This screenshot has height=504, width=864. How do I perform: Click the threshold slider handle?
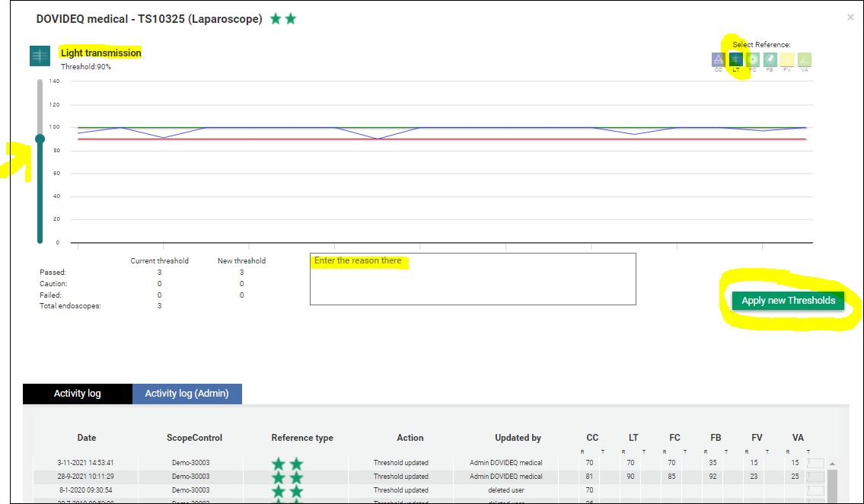click(x=40, y=139)
